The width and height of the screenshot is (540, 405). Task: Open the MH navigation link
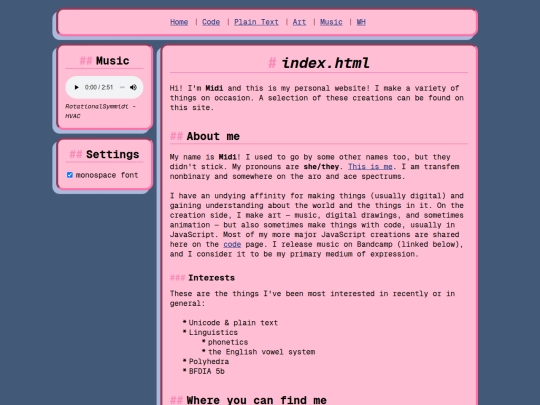[x=361, y=22]
